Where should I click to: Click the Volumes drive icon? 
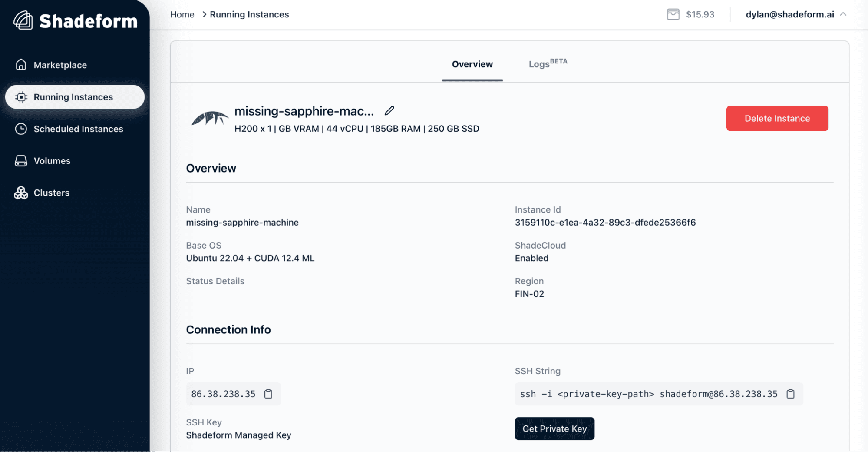[21, 161]
